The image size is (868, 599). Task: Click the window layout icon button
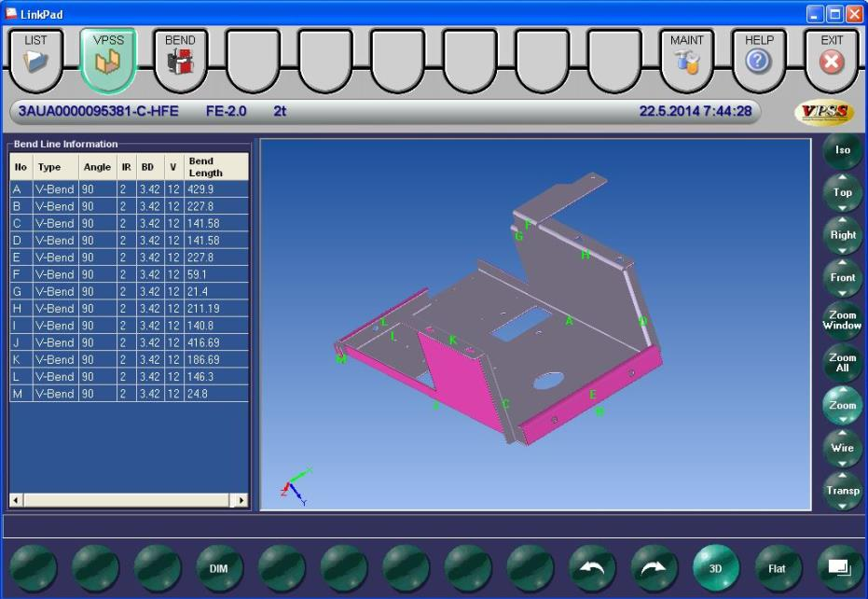pos(840,568)
